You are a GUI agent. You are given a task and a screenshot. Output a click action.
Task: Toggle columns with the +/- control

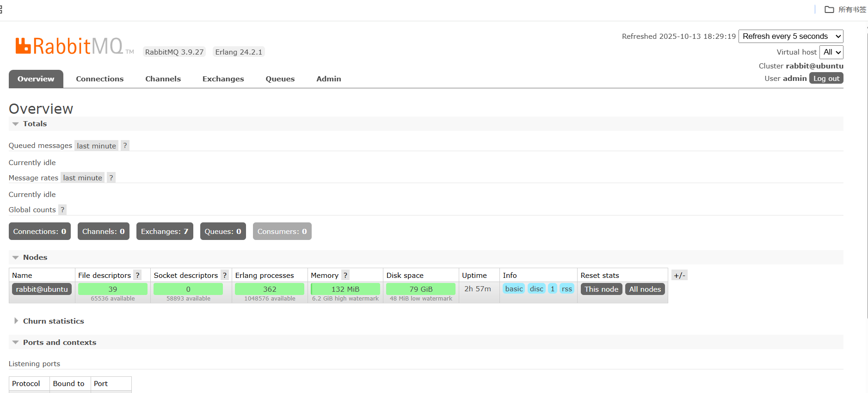pyautogui.click(x=679, y=275)
